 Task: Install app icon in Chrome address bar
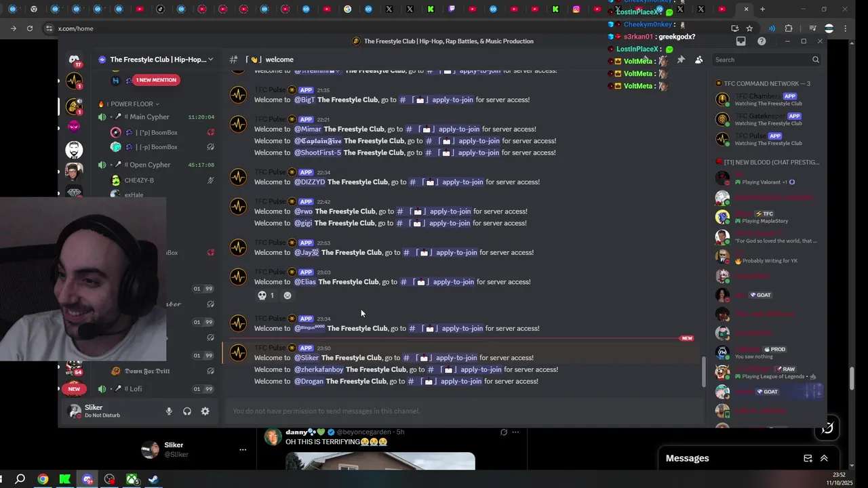coord(735,28)
